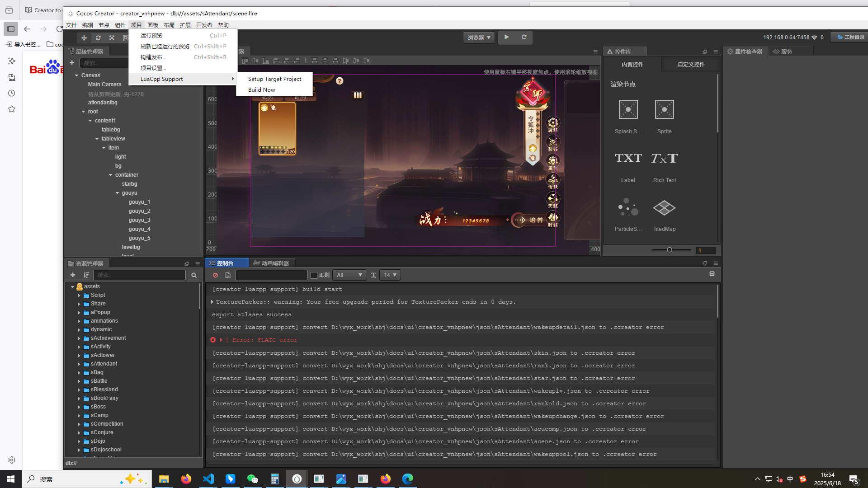Select the scale transform tool
Screen dimensions: 868x488
click(x=112, y=38)
